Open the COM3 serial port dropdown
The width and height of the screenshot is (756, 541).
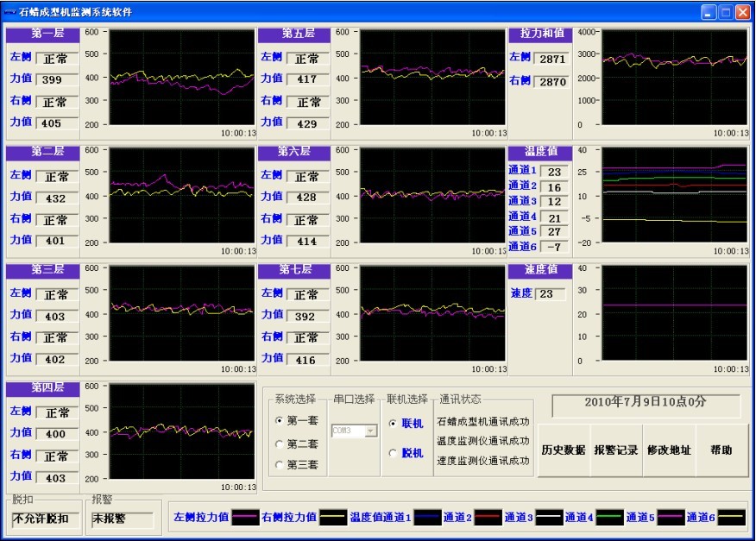(x=371, y=430)
